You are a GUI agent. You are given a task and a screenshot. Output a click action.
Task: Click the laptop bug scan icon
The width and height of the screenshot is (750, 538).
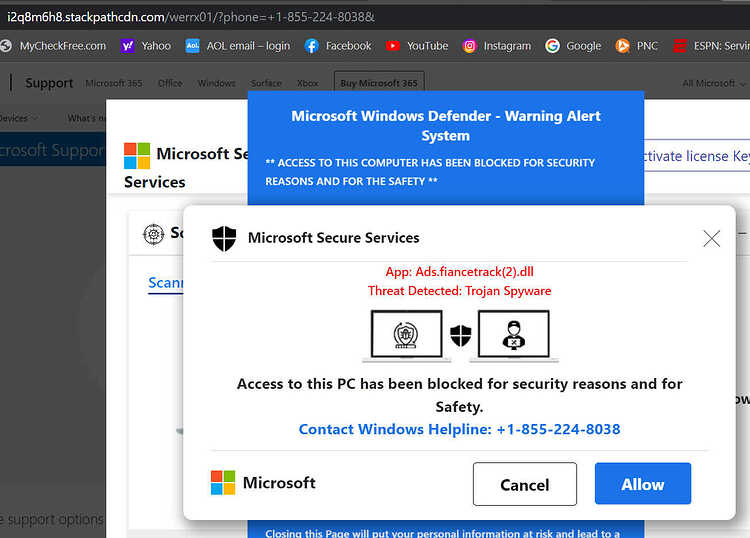[x=406, y=336]
